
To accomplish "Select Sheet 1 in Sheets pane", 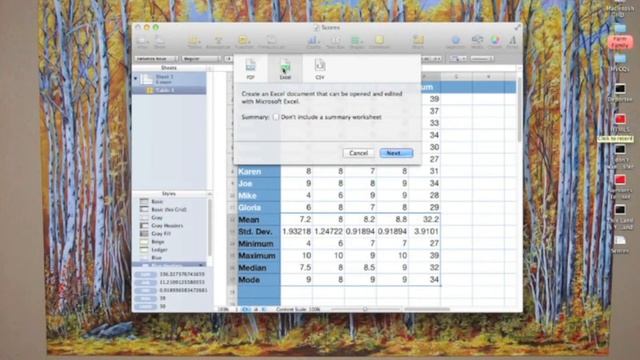I will pyautogui.click(x=169, y=79).
